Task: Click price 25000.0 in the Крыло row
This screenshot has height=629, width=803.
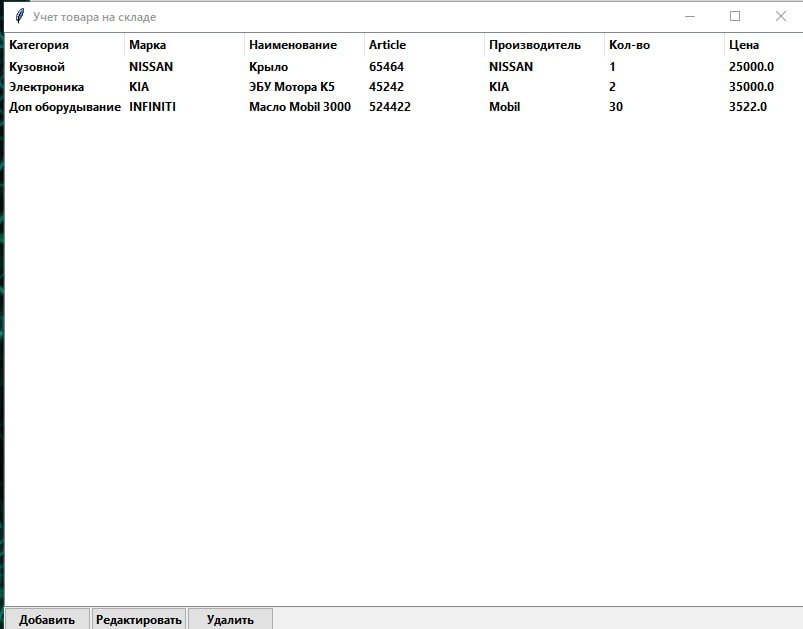Action: [x=752, y=67]
